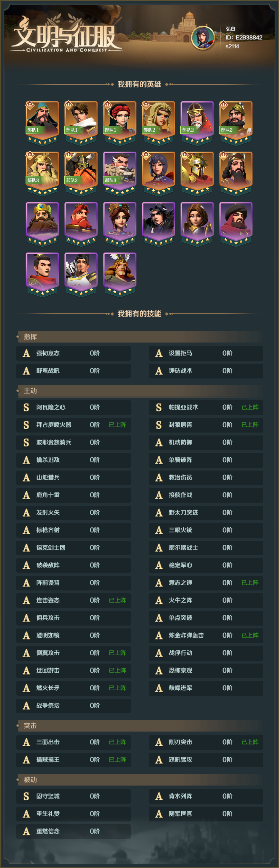
Task: Click the 已上阵 label on 意志之锤
Action: coord(250,583)
